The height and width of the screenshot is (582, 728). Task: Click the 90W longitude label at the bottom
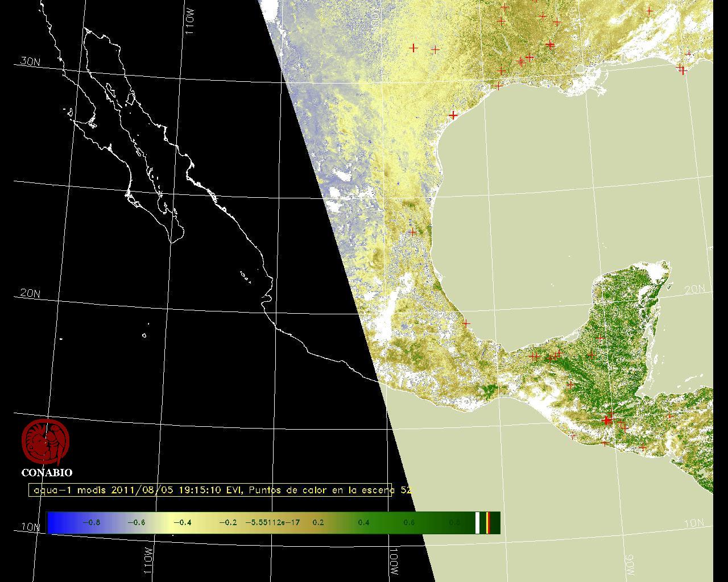630,564
